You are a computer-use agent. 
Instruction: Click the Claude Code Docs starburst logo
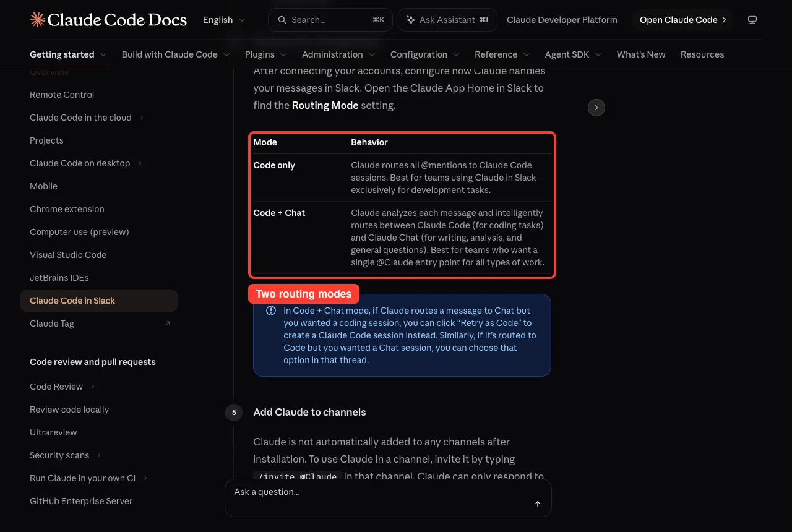click(37, 20)
